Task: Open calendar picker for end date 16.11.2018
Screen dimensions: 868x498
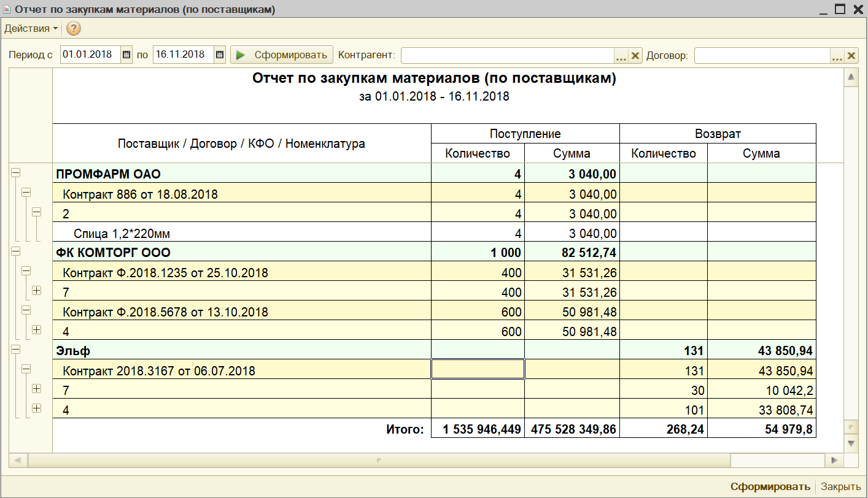Action: [x=220, y=55]
